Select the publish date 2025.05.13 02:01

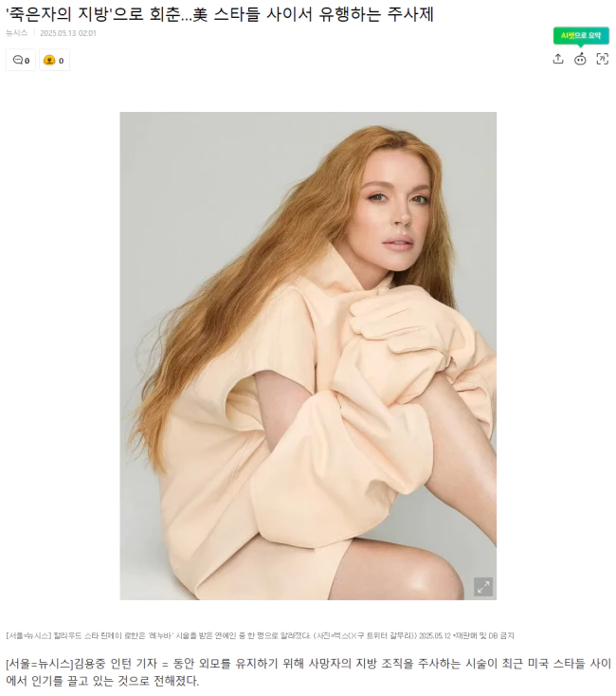[68, 33]
